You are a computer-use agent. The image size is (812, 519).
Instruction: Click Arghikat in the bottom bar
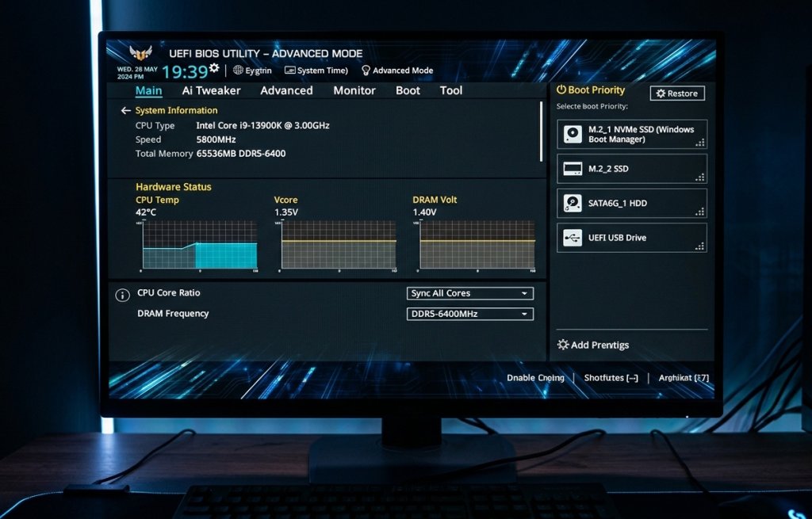(684, 378)
